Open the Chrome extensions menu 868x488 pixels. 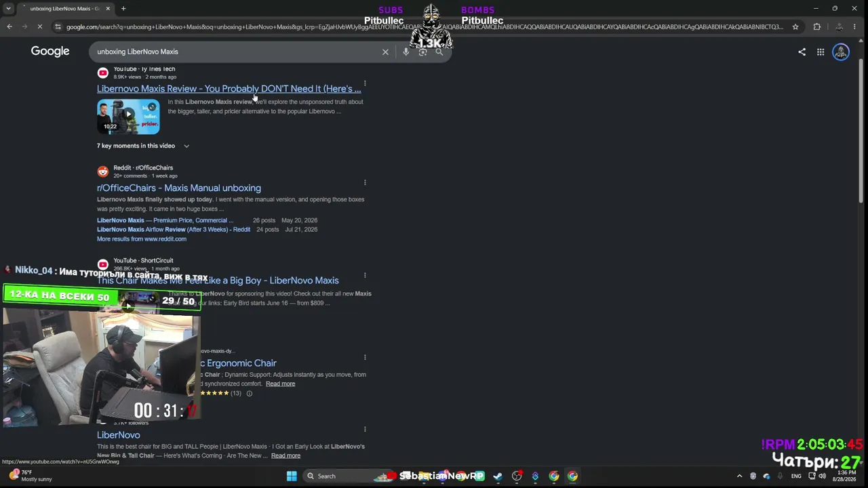coord(816,26)
